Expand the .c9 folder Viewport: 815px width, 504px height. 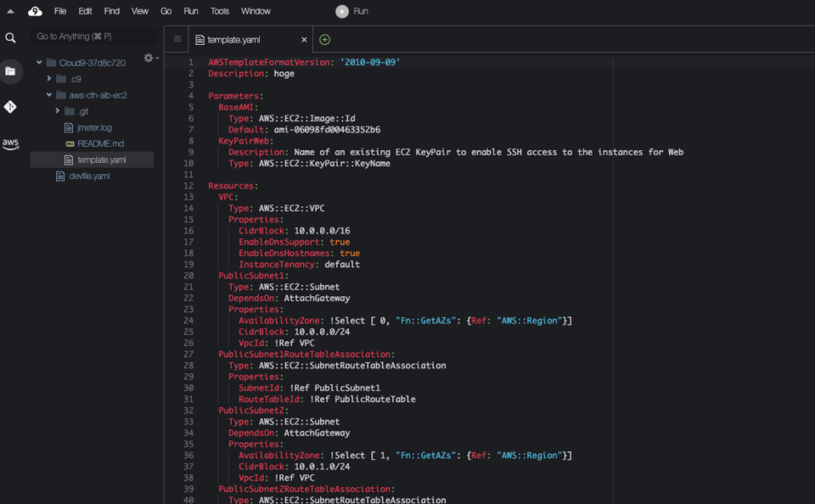[50, 79]
